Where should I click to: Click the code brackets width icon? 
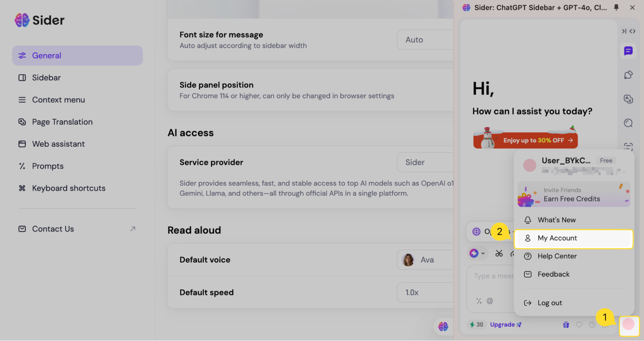632,31
